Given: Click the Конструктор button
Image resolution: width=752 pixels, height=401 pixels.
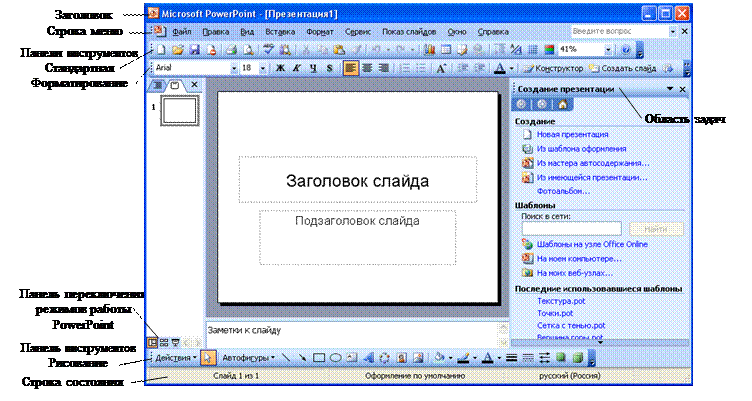Looking at the screenshot, I should (x=553, y=69).
